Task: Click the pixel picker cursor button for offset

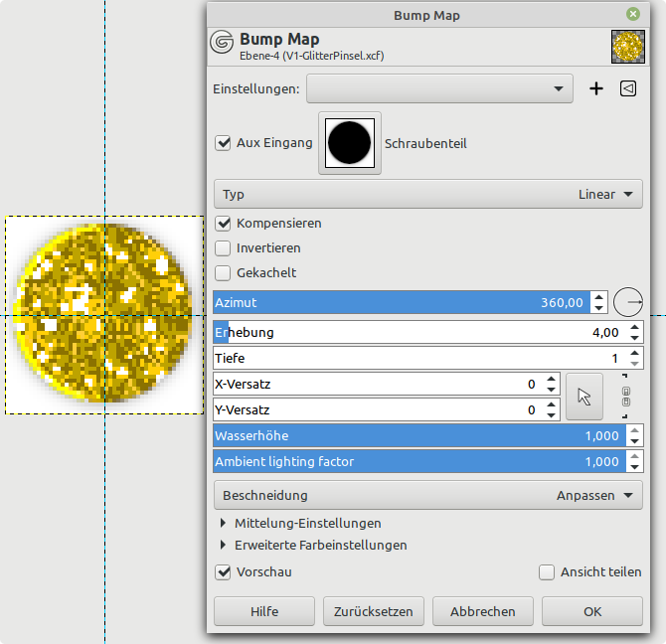Action: pos(583,397)
